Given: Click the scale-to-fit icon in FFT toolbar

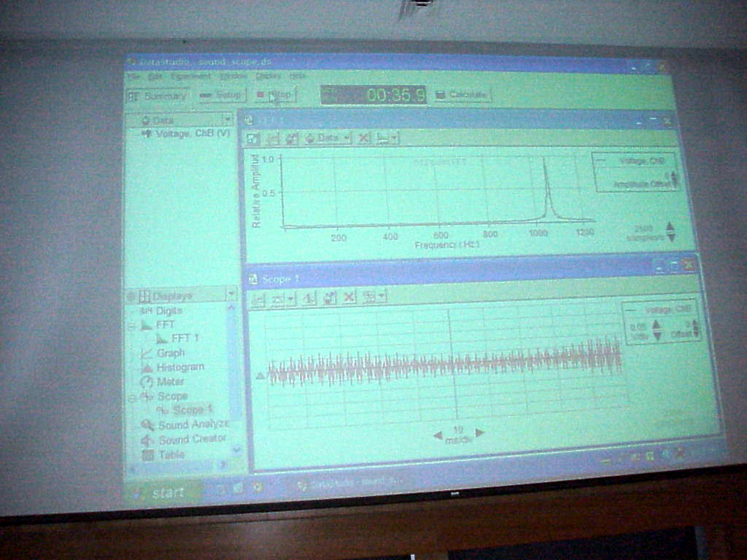Looking at the screenshot, I should [252, 138].
